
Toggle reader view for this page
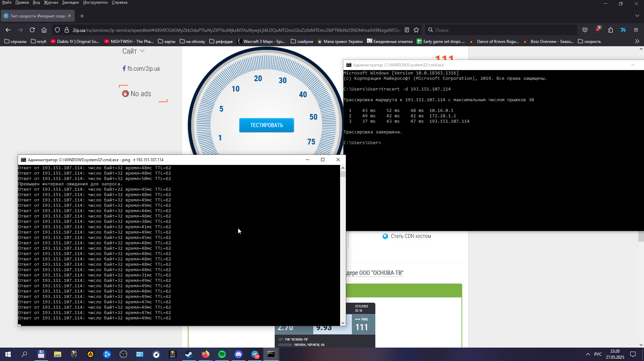407,30
